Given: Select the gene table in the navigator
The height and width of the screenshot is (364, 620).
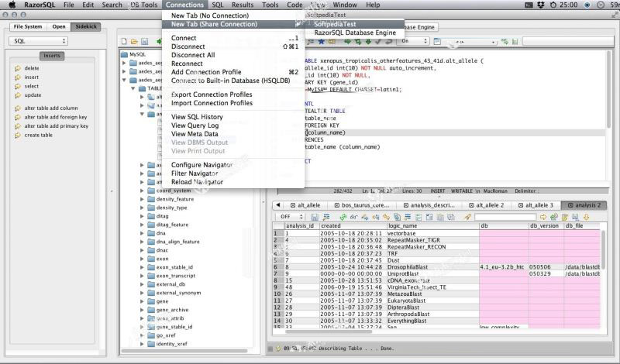Looking at the screenshot, I should pos(162,301).
